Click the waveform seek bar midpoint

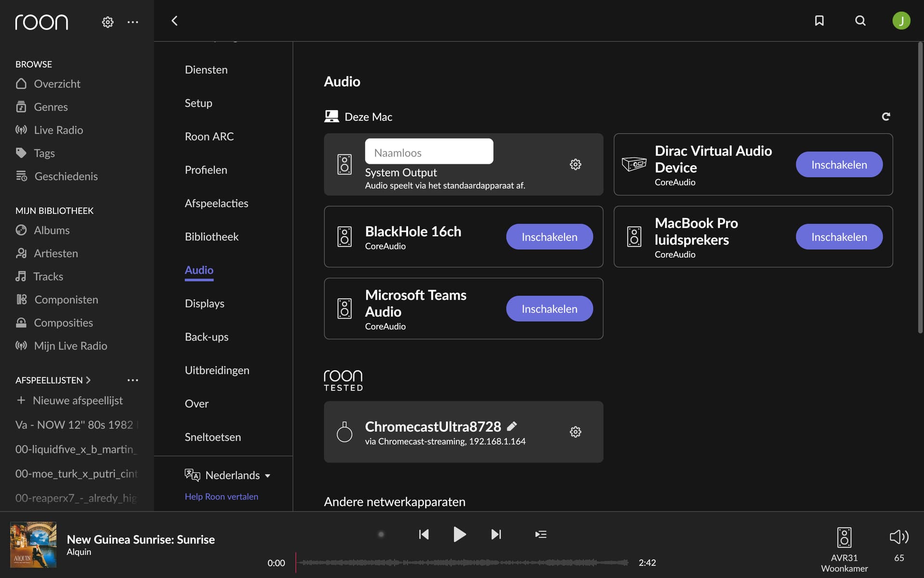(x=462, y=562)
